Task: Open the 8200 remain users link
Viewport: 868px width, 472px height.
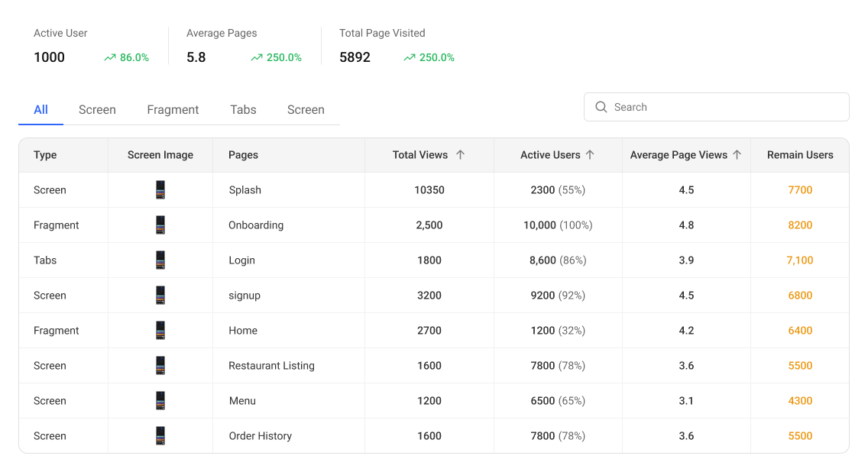Action: pos(800,225)
